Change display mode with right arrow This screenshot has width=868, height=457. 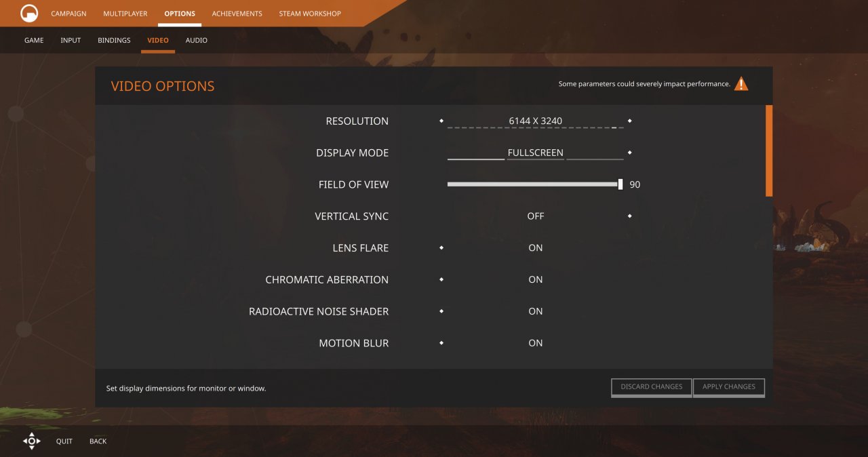click(630, 153)
